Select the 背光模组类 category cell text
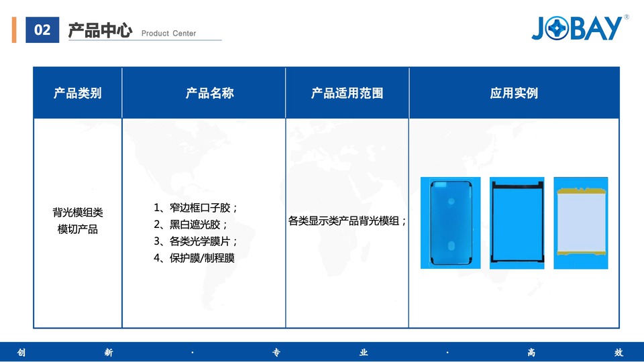Screen dimensions: 644x362 78,213
